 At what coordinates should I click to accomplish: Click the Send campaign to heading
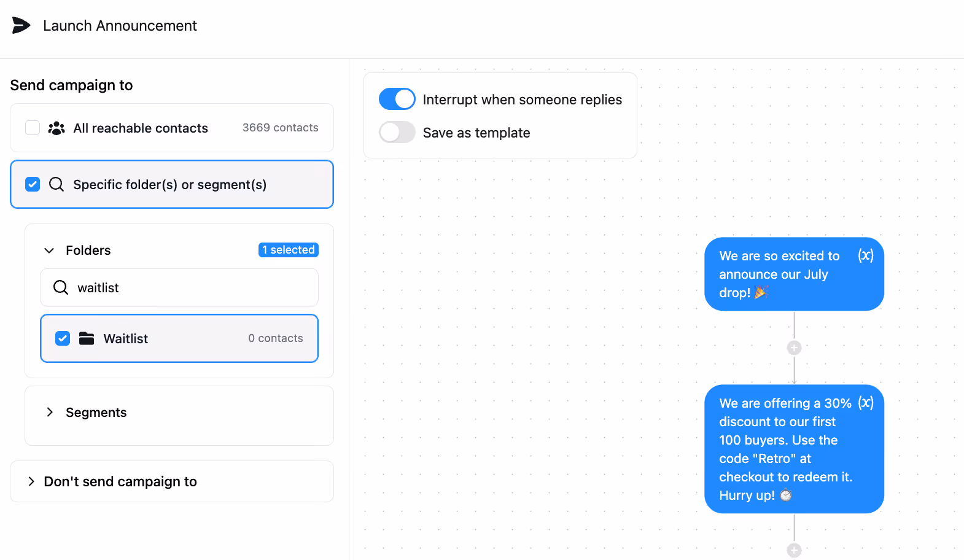pos(71,85)
